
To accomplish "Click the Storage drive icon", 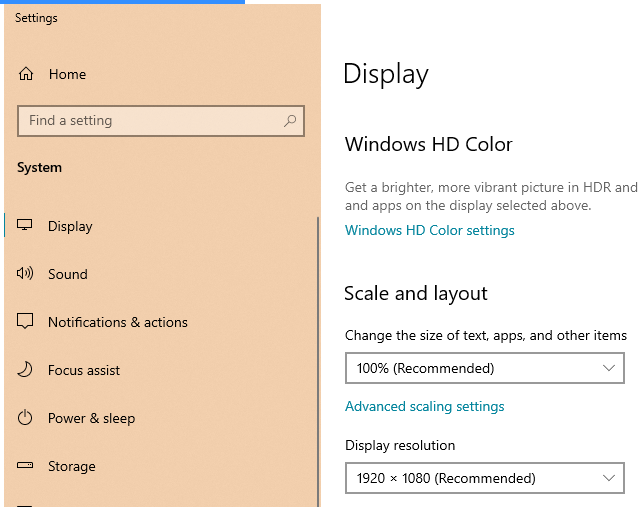I will click(x=25, y=465).
